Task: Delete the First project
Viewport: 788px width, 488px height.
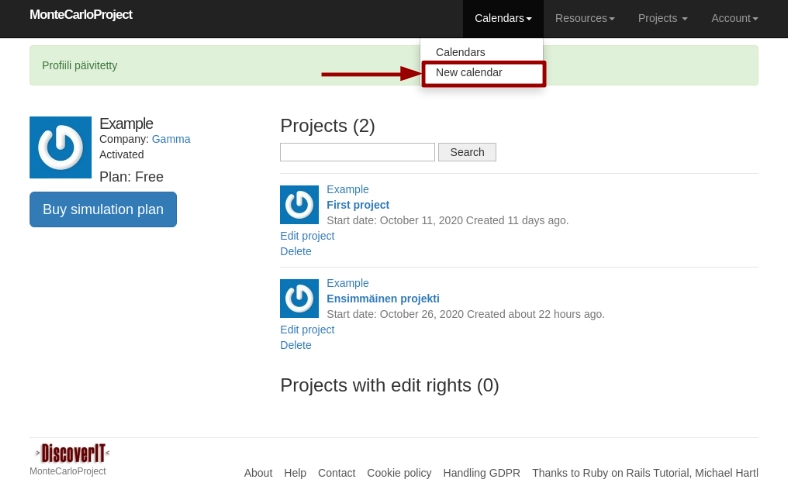Action: 295,252
